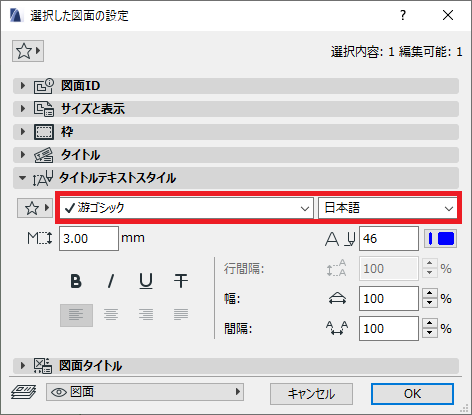
Task: Expand the 図面ID panel
Action: coord(23,86)
